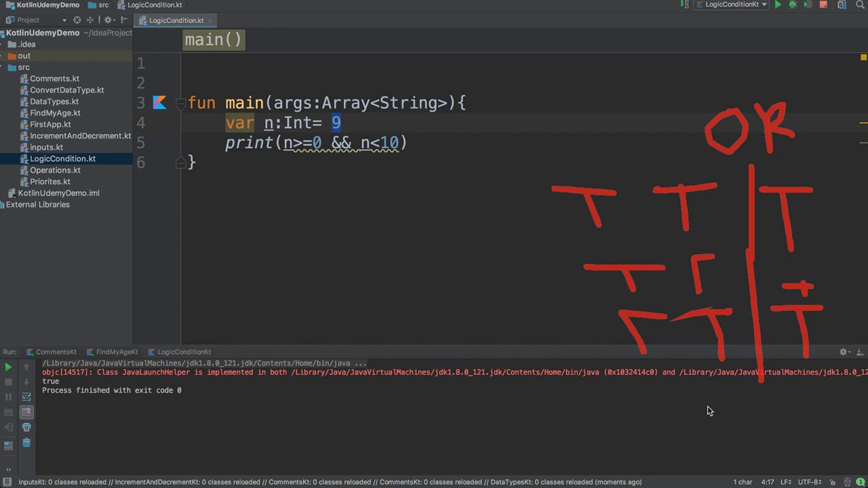Viewport: 868px width, 488px height.
Task: Click the Run panel stop square
Action: 8,382
